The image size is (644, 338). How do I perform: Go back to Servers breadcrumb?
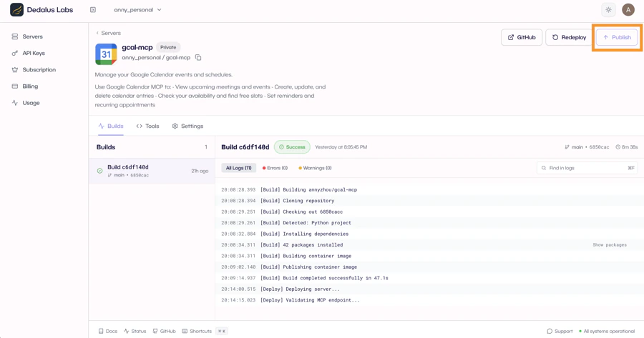[x=108, y=33]
